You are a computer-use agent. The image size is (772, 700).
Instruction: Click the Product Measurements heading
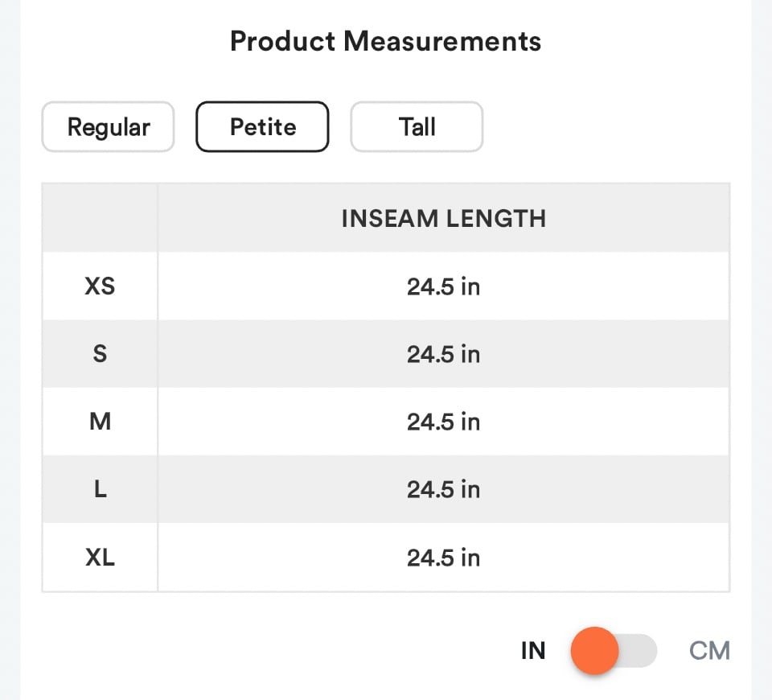385,41
